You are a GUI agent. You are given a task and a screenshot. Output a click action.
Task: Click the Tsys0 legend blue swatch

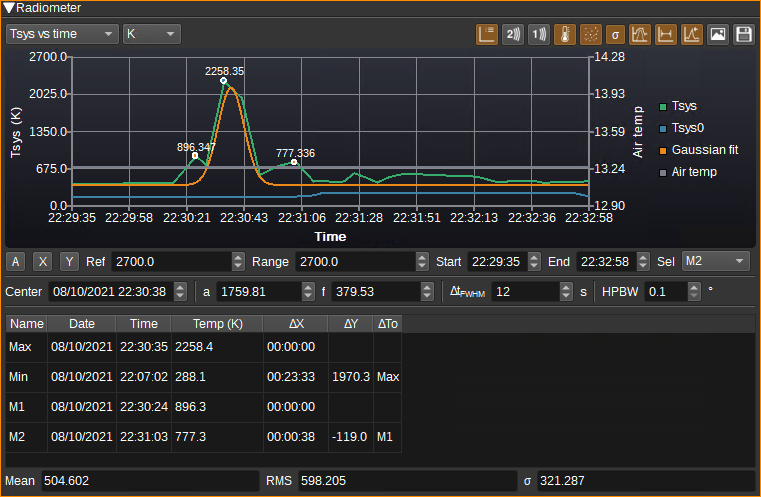coord(663,129)
